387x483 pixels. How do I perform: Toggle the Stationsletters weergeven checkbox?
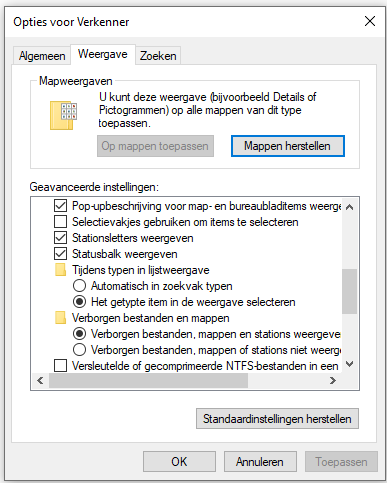(x=60, y=238)
